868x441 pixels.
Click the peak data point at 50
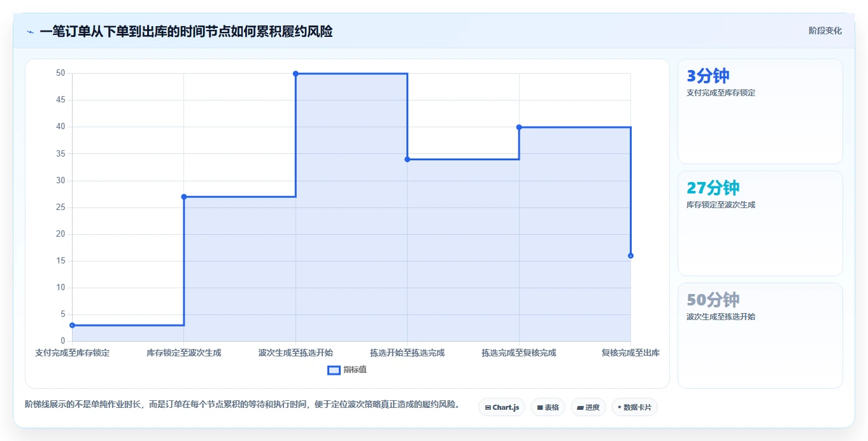click(x=295, y=74)
